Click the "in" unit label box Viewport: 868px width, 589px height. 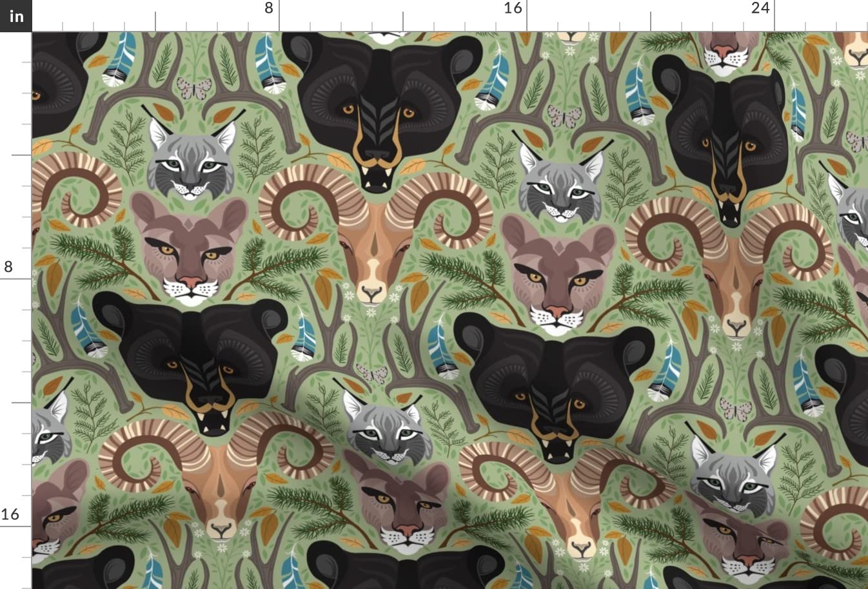click(x=15, y=15)
